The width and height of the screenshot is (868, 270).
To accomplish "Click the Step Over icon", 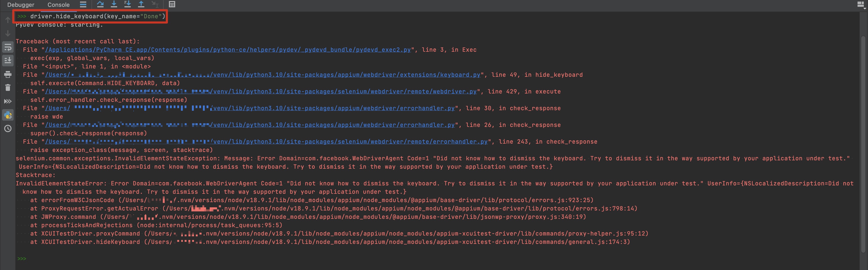I will point(100,4).
